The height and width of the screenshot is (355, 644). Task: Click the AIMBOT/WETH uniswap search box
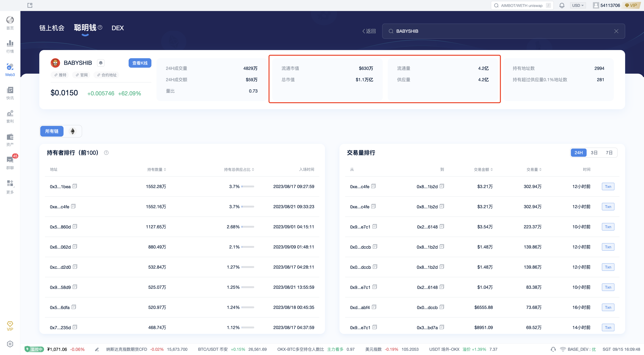(522, 5)
